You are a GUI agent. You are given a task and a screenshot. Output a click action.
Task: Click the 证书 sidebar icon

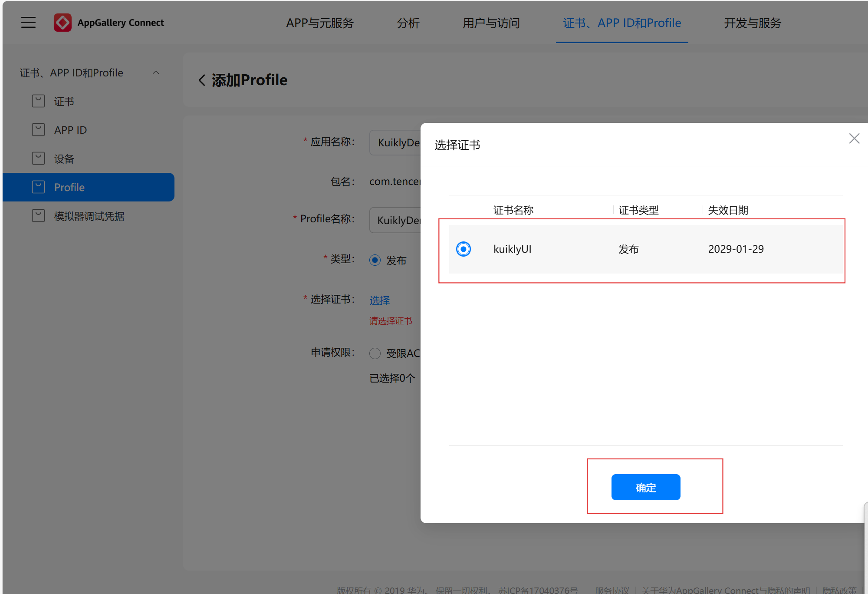(38, 101)
